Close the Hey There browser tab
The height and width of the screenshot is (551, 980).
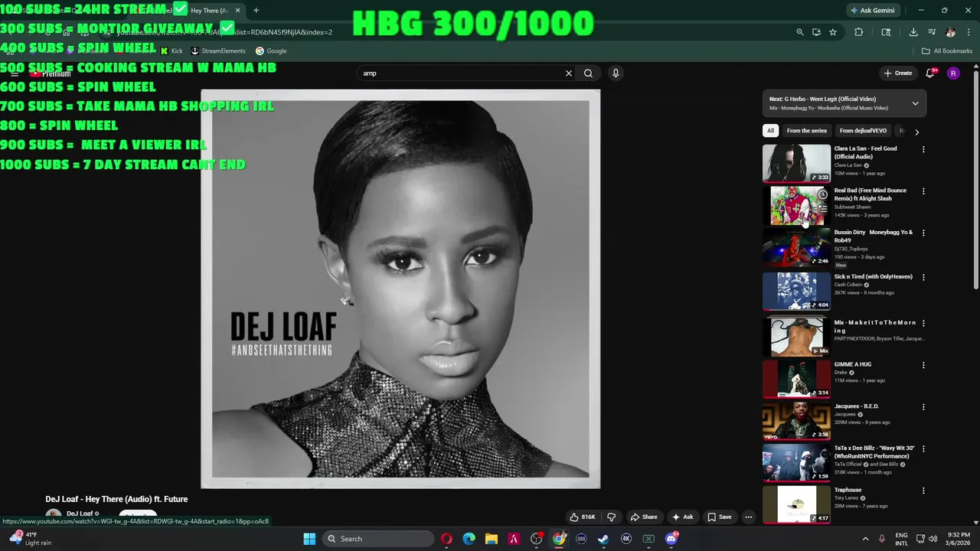click(x=237, y=10)
